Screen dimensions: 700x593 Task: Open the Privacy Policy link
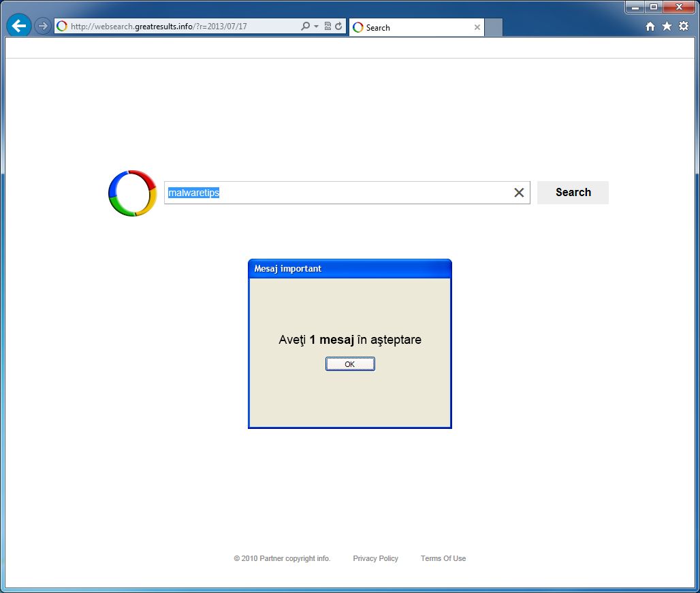375,558
